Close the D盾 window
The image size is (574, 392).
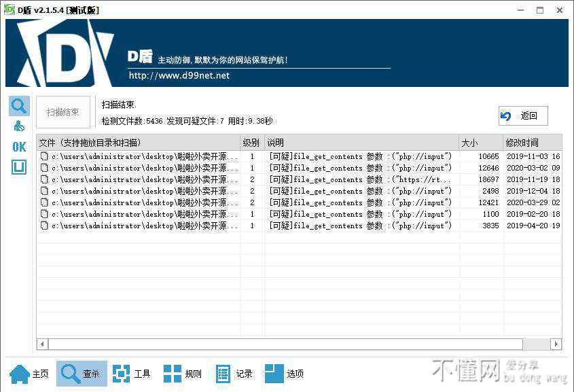(560, 10)
